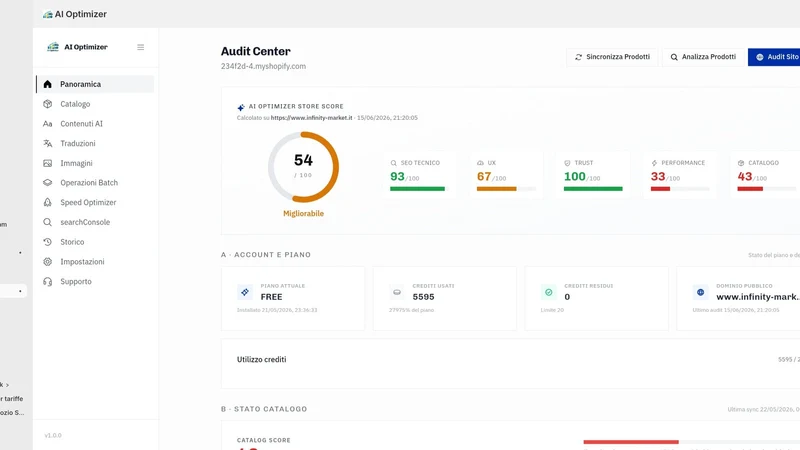Click the globe icon on Audit Sito

click(x=760, y=57)
